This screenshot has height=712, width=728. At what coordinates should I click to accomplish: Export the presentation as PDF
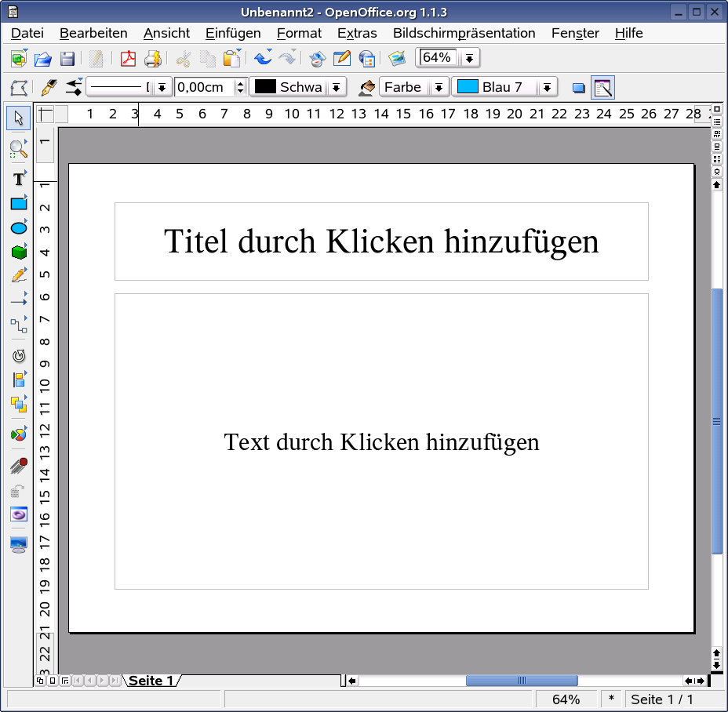pos(127,58)
